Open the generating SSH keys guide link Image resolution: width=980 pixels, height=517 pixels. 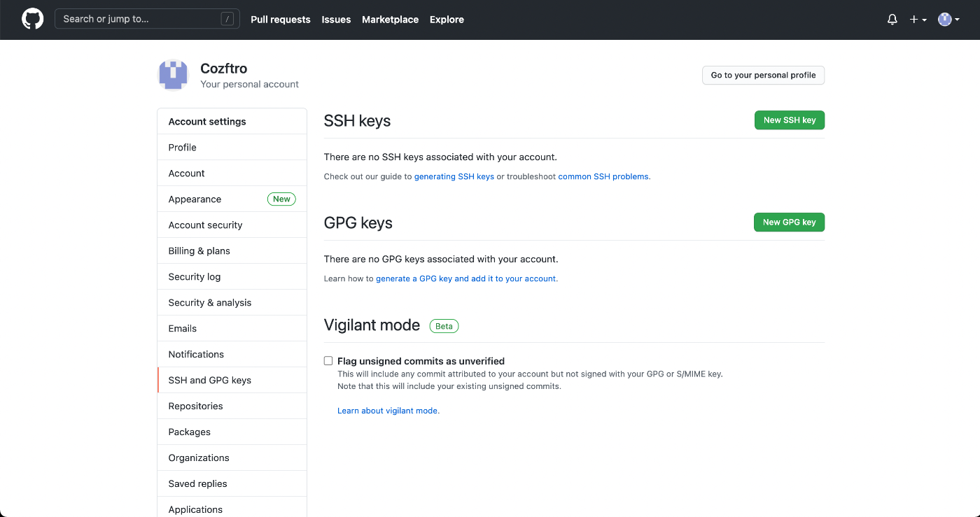[x=454, y=176]
